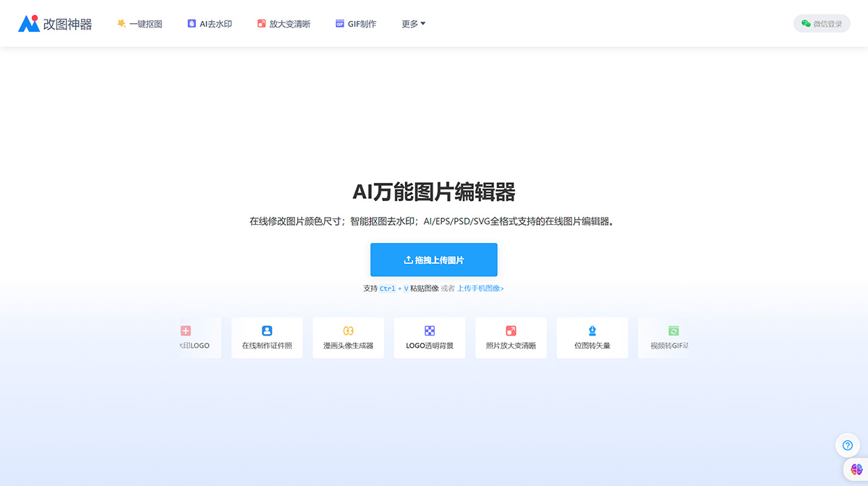Select the 一键抠图 crown icon

click(122, 23)
